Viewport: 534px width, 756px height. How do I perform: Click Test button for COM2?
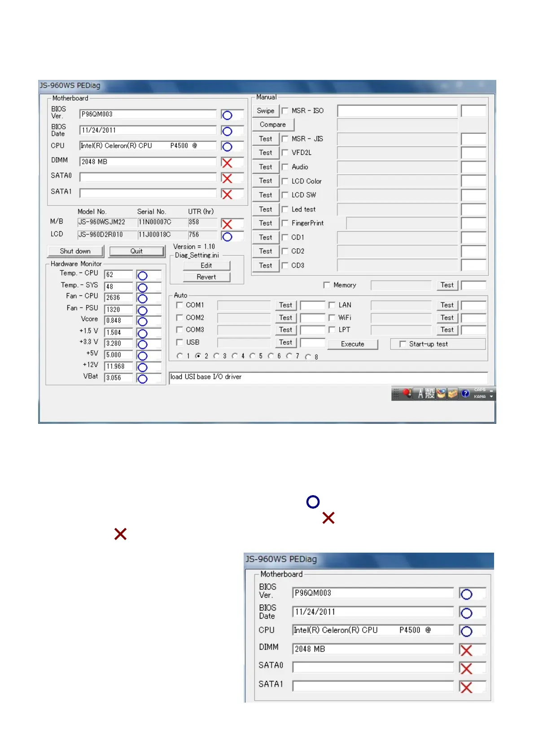coord(286,318)
